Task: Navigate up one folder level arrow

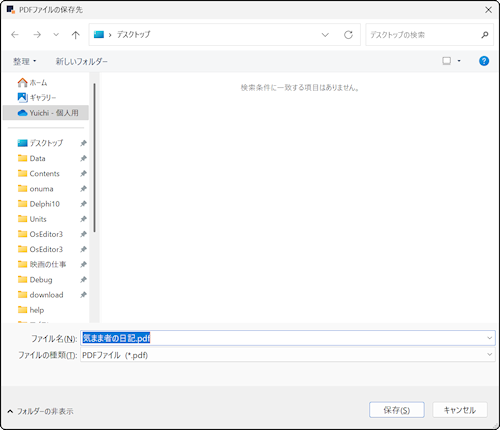Action: point(76,35)
